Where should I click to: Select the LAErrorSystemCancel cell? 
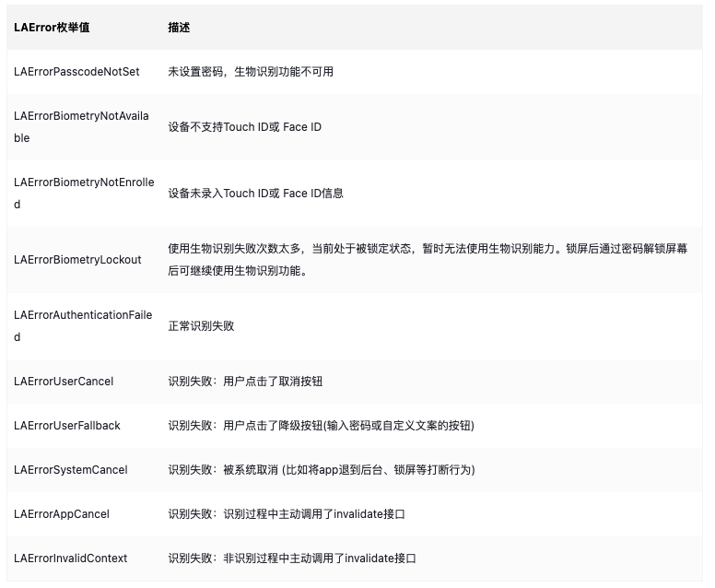(71, 470)
